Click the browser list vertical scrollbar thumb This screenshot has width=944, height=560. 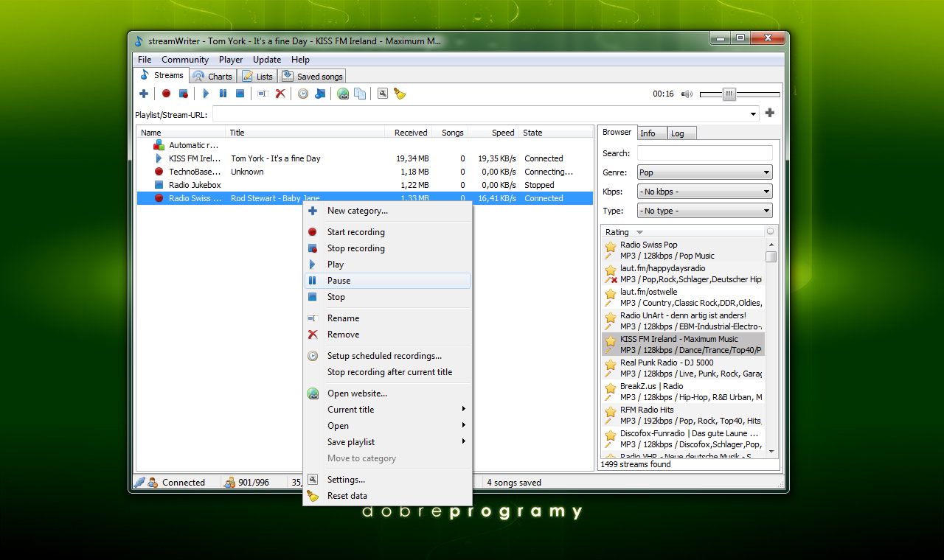point(771,256)
